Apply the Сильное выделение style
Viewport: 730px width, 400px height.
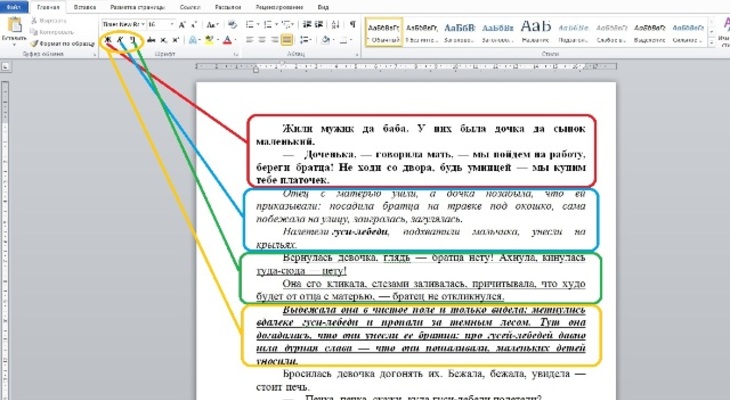pos(688,32)
